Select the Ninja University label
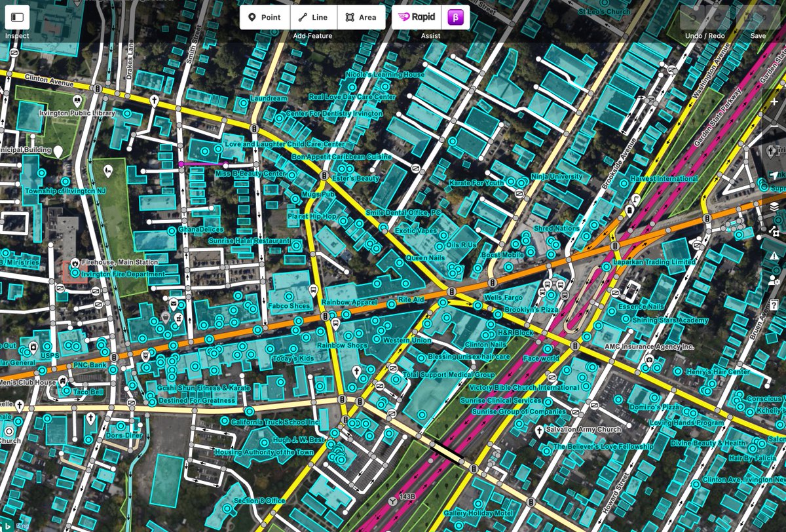Screen dimensions: 786x532 click(556, 176)
